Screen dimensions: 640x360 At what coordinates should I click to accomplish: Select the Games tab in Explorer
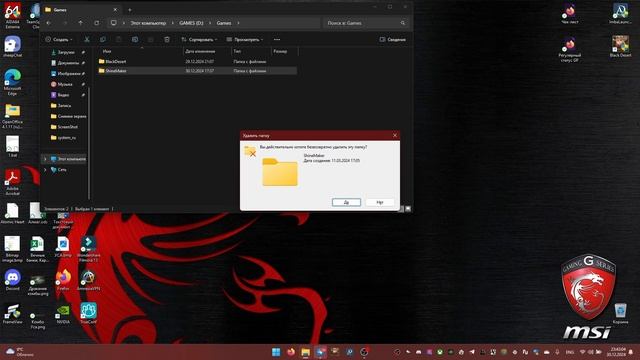click(80, 10)
